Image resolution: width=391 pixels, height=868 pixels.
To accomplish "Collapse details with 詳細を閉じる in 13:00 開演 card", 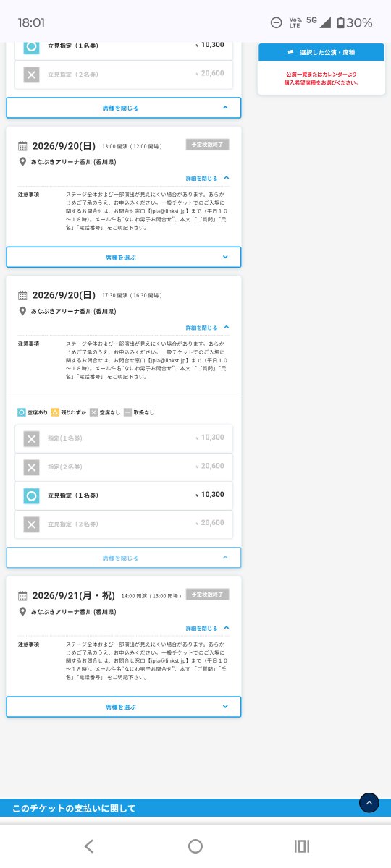I will point(207,178).
